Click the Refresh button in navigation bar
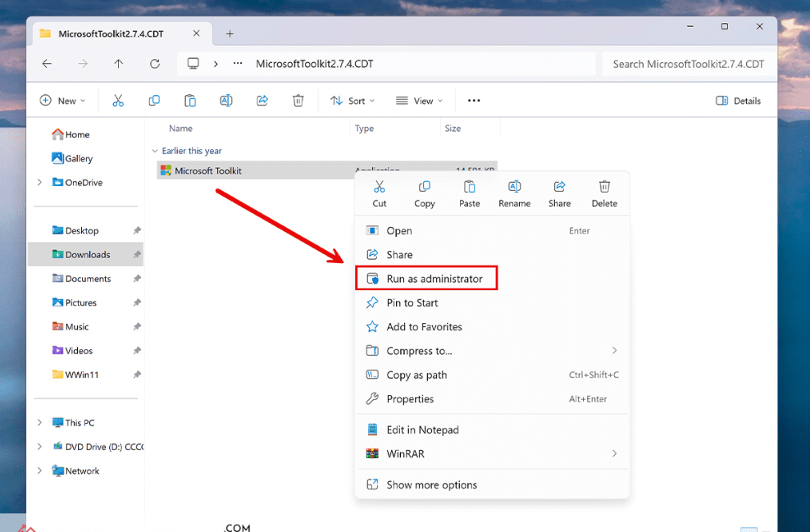Viewport: 810px width, 532px height. pos(155,64)
